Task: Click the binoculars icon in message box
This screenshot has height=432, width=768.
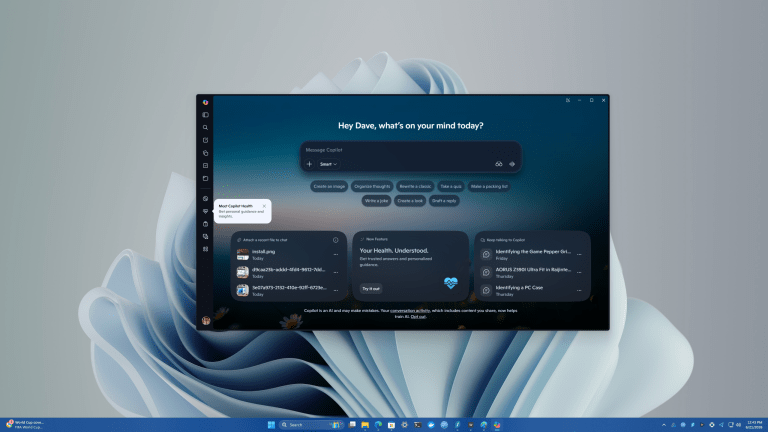Action: click(x=499, y=164)
